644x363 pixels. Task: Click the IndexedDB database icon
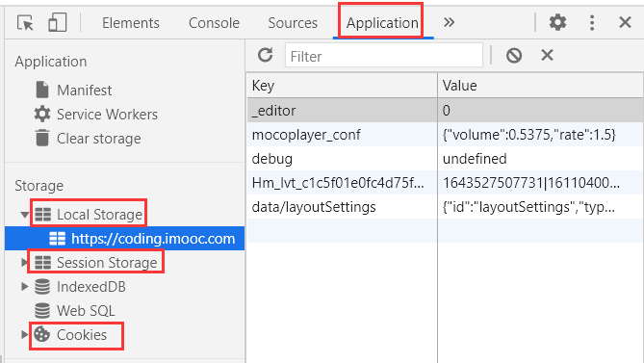point(42,287)
